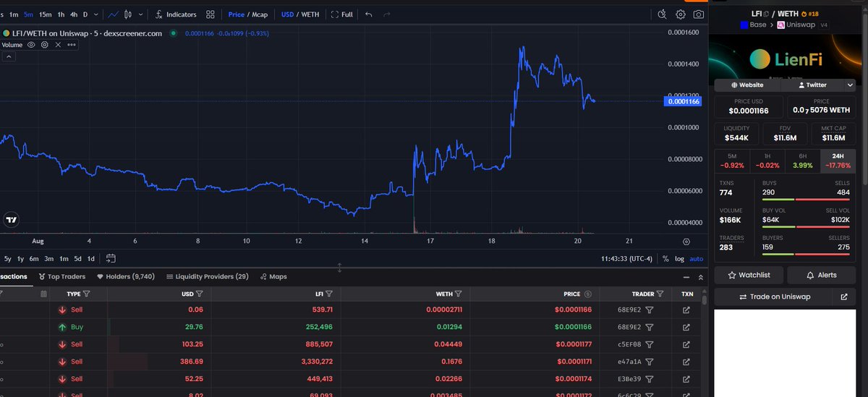868x397 pixels.
Task: Expand the chart style dropdown arrow
Action: point(140,14)
